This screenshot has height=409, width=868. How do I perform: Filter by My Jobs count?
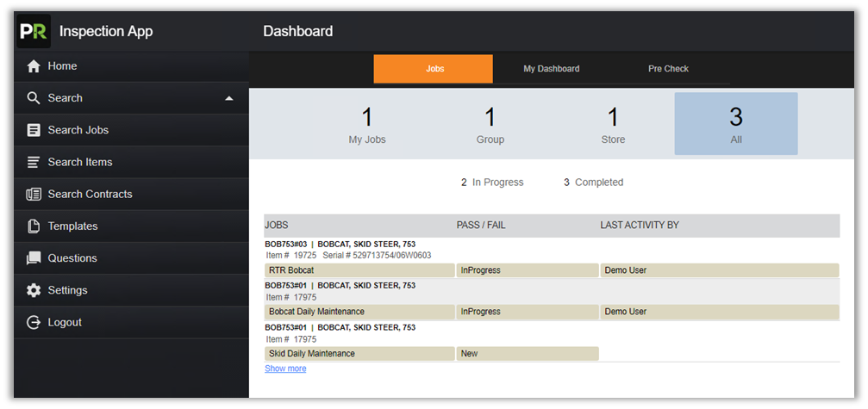[367, 125]
